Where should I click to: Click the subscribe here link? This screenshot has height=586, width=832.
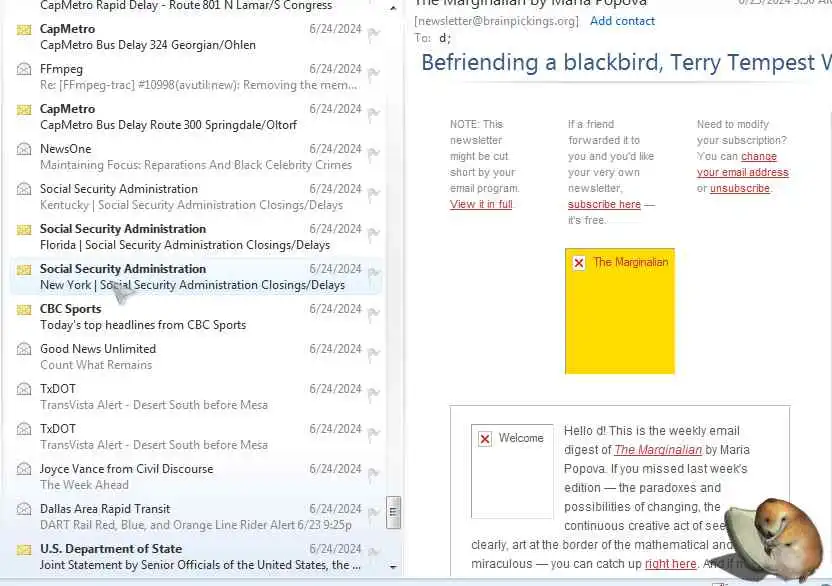604,204
